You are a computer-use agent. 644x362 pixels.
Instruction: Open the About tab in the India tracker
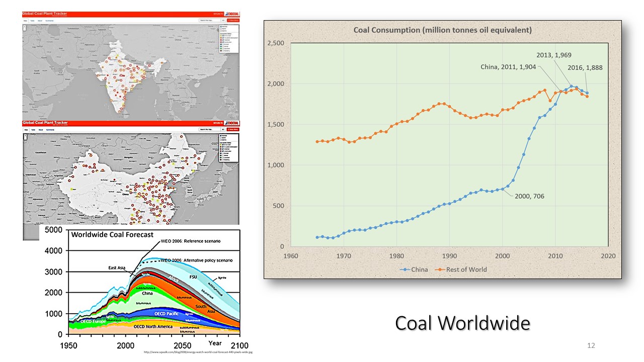point(40,21)
